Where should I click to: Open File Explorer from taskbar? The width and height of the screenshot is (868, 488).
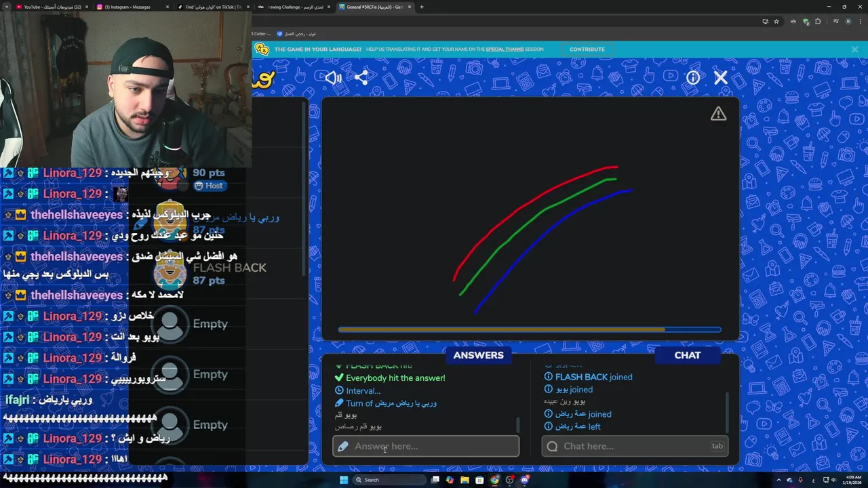click(465, 480)
